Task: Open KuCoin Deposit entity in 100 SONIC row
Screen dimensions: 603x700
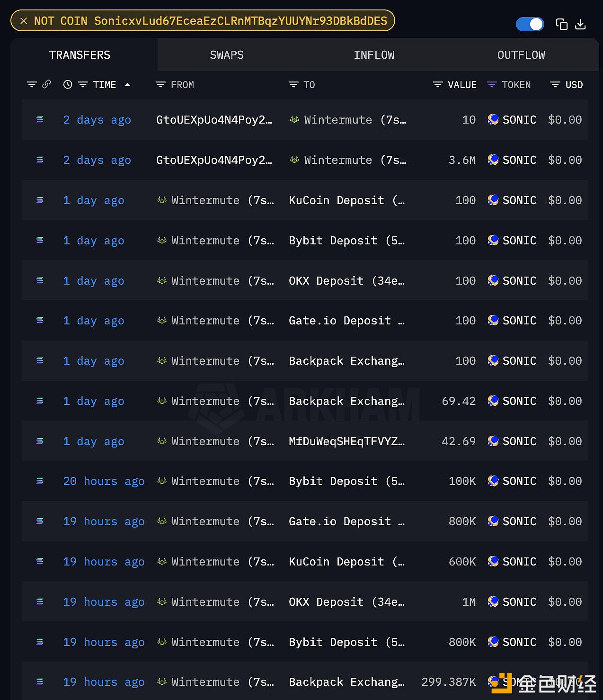Action: coord(347,200)
